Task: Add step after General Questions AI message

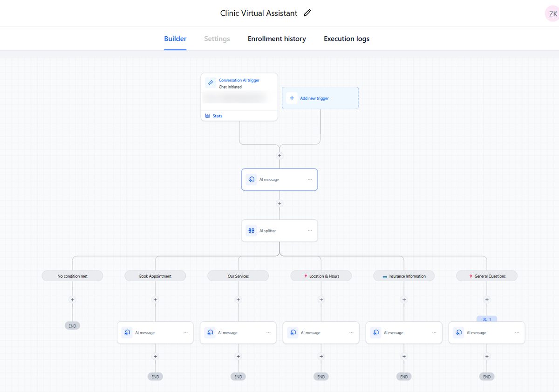Action: 487,357
